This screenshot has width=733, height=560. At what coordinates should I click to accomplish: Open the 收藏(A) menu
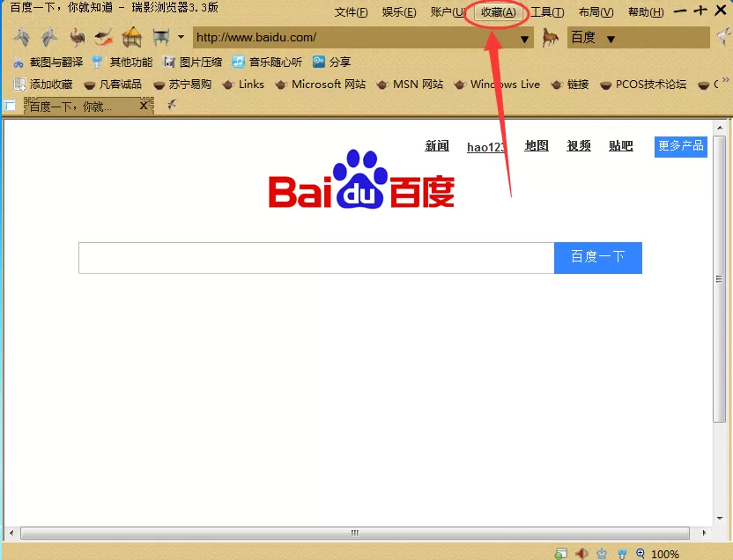coord(499,12)
